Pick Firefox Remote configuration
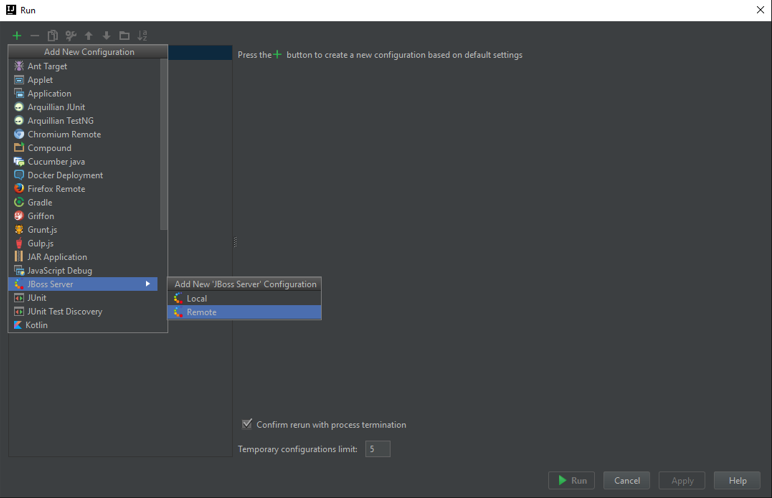Image resolution: width=772 pixels, height=498 pixels. click(83, 189)
